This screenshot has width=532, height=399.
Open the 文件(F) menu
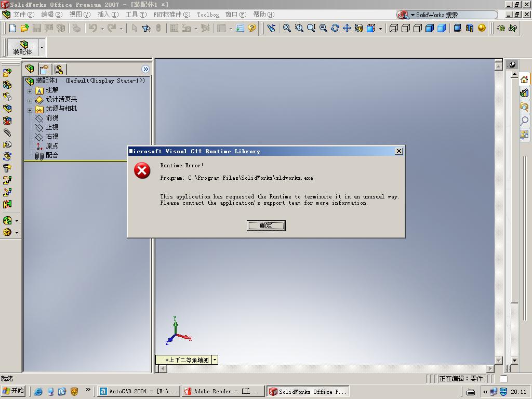[x=24, y=15]
